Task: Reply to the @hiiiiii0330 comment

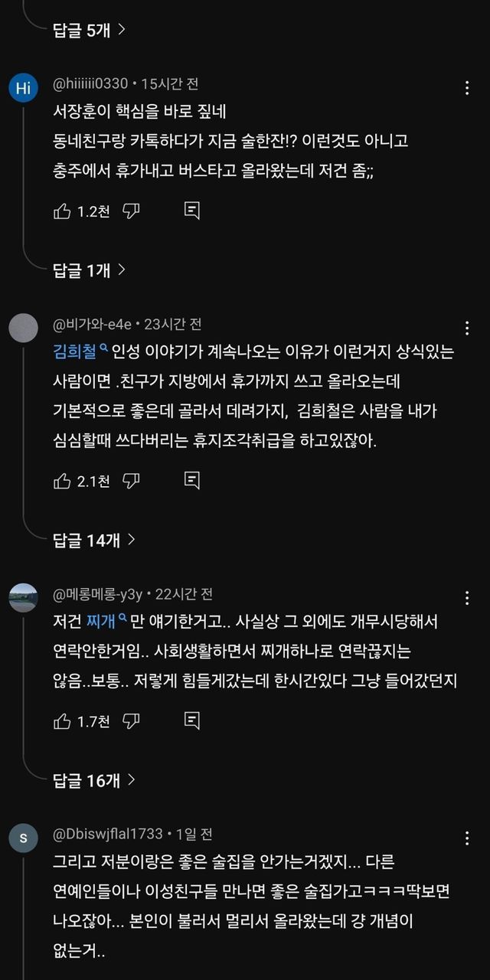Action: click(x=192, y=211)
